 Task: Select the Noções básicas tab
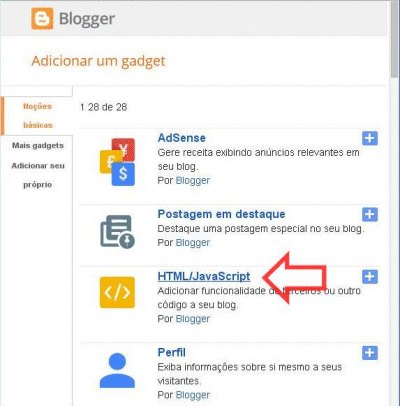(37, 116)
